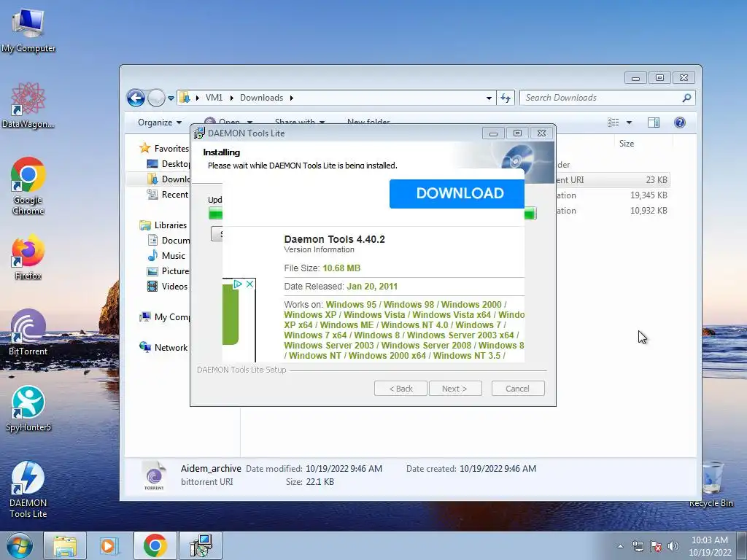Viewport: 747px width, 560px height.
Task: Select Network in the navigation pane
Action: (163, 347)
